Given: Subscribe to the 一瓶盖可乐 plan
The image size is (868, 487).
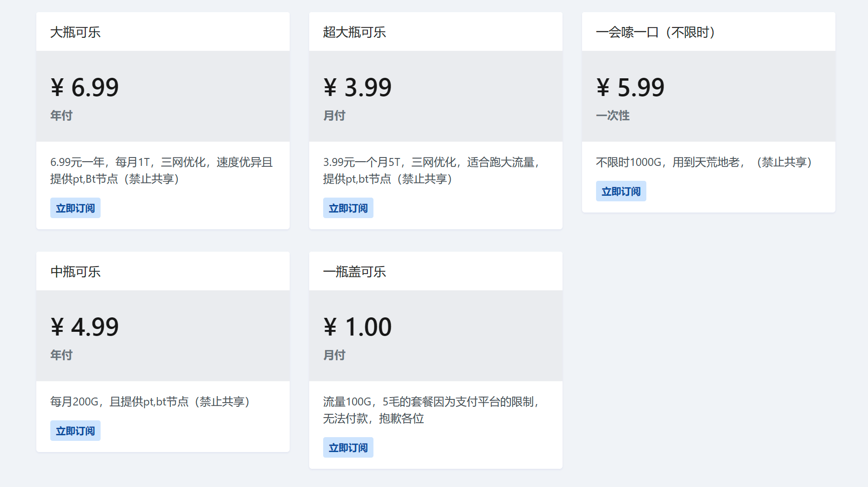Looking at the screenshot, I should [348, 448].
